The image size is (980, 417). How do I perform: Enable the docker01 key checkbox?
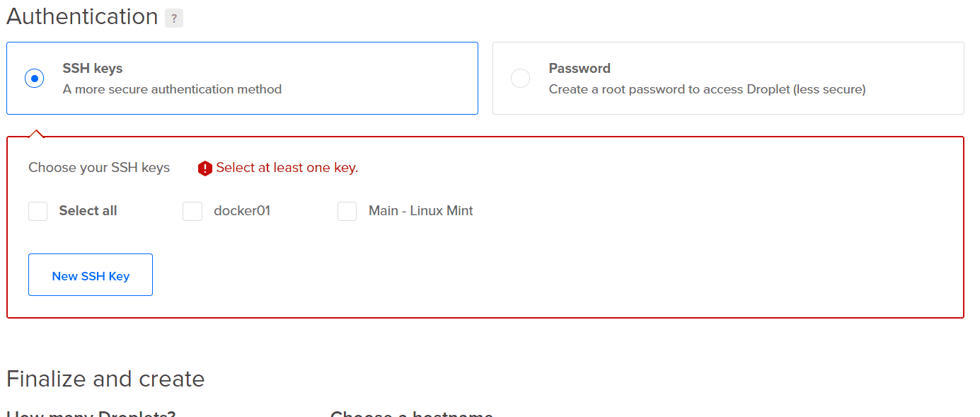pos(192,211)
